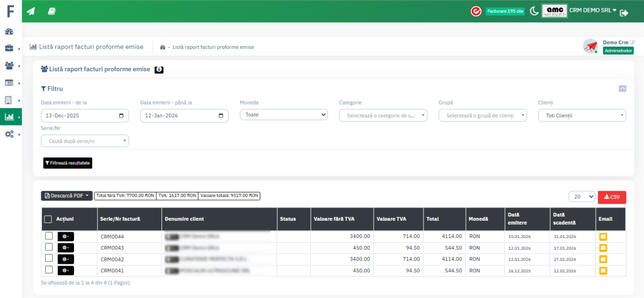Open the briefcase menu in sidebar
The height and width of the screenshot is (298, 644).
(9, 48)
